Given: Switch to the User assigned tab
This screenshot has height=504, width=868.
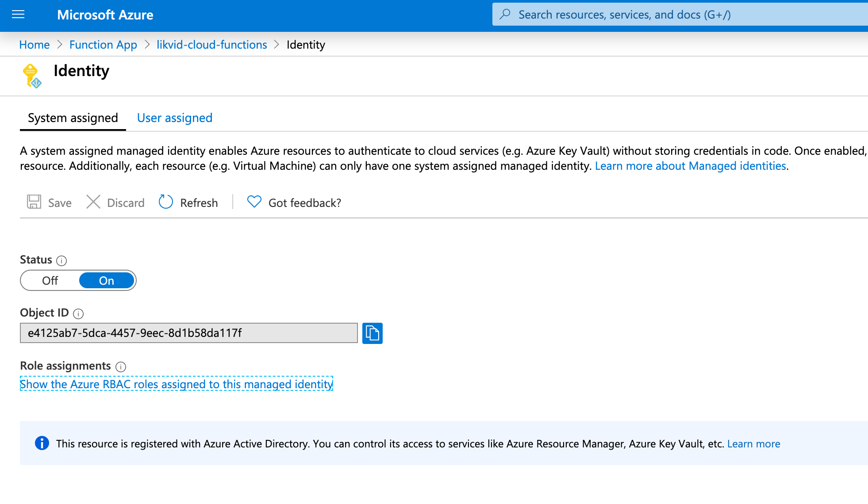Looking at the screenshot, I should (175, 118).
